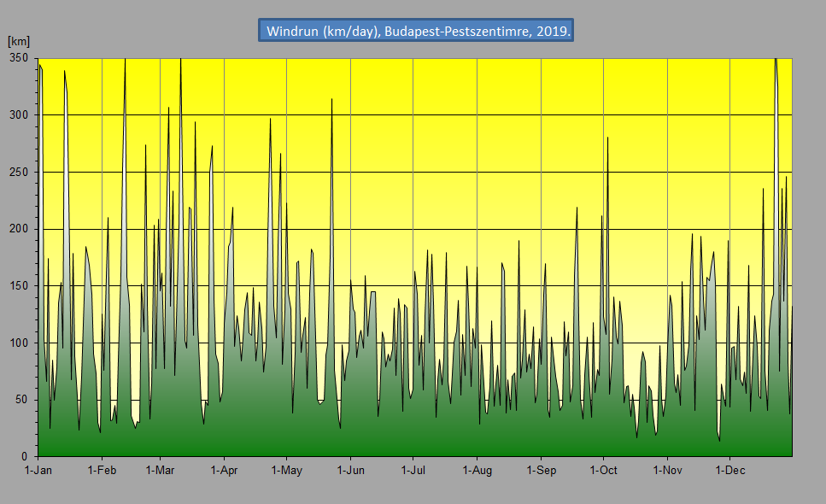Select the 1-Feb date label
Viewport: 826px width, 504px height.
[x=102, y=470]
